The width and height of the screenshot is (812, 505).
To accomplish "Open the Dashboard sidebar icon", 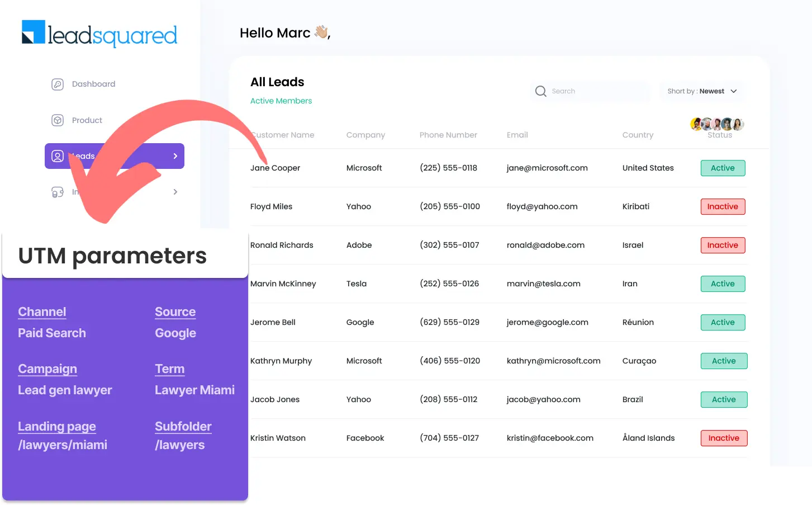I will 58,84.
